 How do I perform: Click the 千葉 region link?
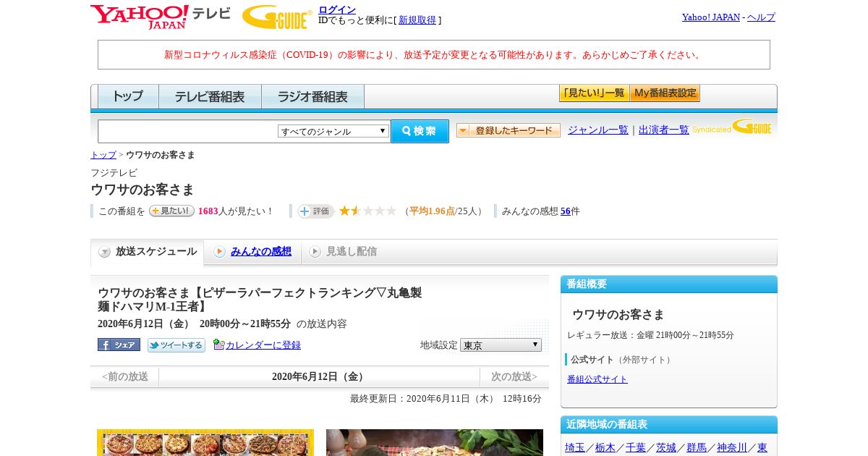[636, 448]
